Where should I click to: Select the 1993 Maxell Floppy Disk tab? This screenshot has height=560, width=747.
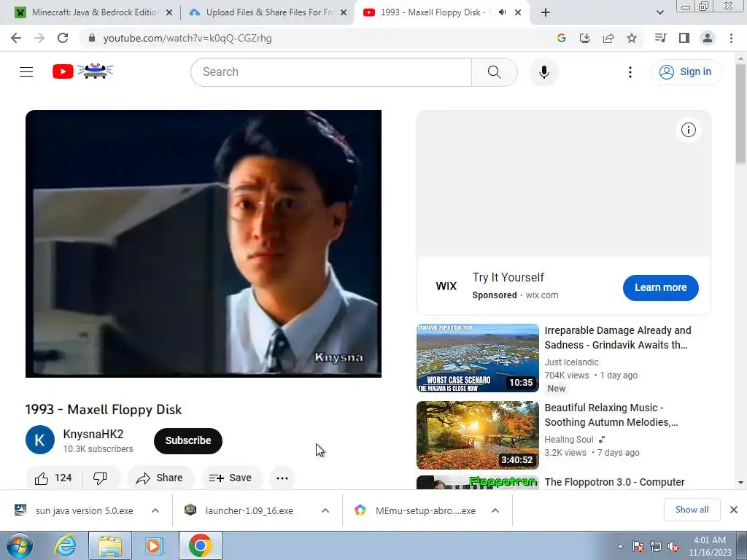tap(431, 12)
